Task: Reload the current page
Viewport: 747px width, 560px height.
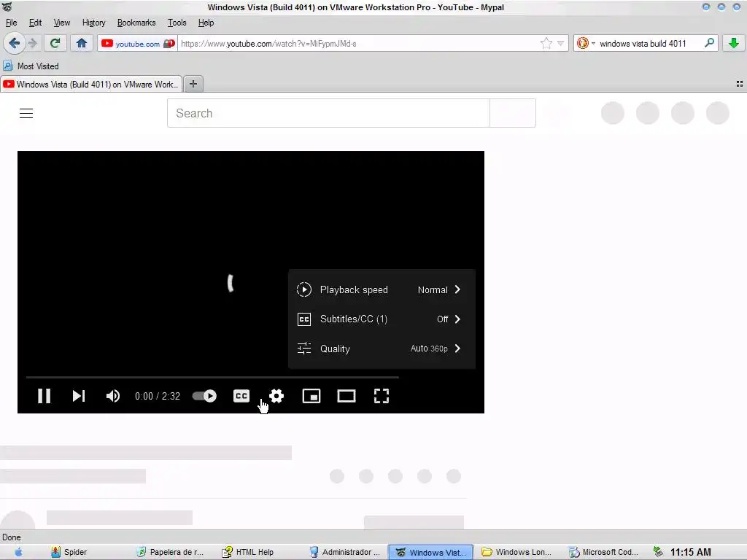Action: pyautogui.click(x=55, y=43)
